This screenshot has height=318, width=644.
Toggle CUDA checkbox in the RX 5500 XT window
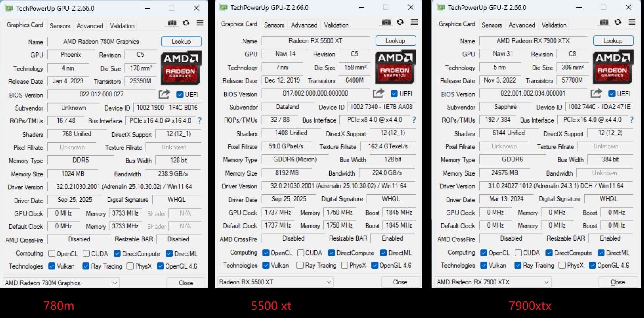[x=301, y=253]
